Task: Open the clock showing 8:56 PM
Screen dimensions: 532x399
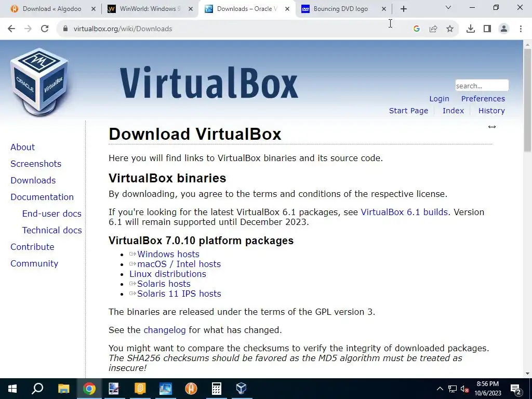Action: click(487, 389)
